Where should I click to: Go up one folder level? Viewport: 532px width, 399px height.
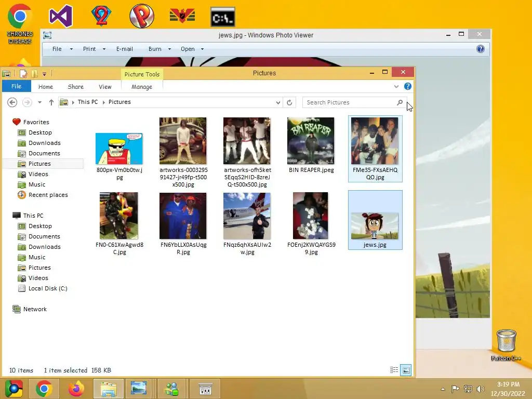tap(51, 102)
